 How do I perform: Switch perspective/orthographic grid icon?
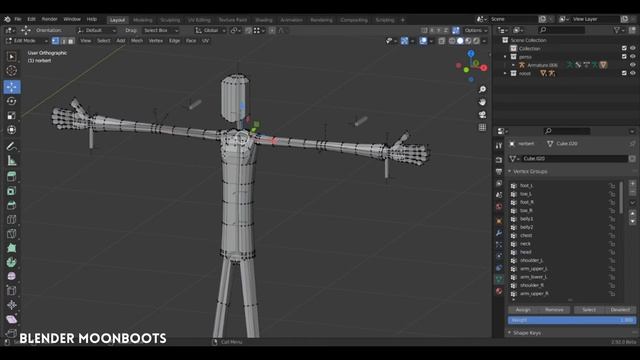(482, 127)
